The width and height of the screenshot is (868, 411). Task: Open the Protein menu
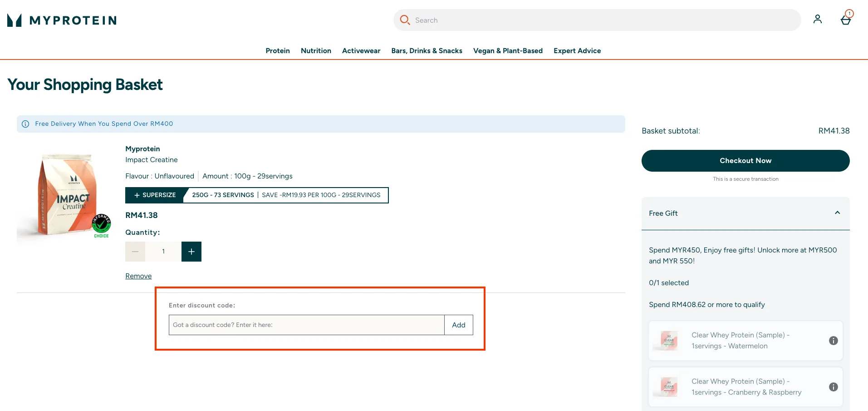click(278, 51)
